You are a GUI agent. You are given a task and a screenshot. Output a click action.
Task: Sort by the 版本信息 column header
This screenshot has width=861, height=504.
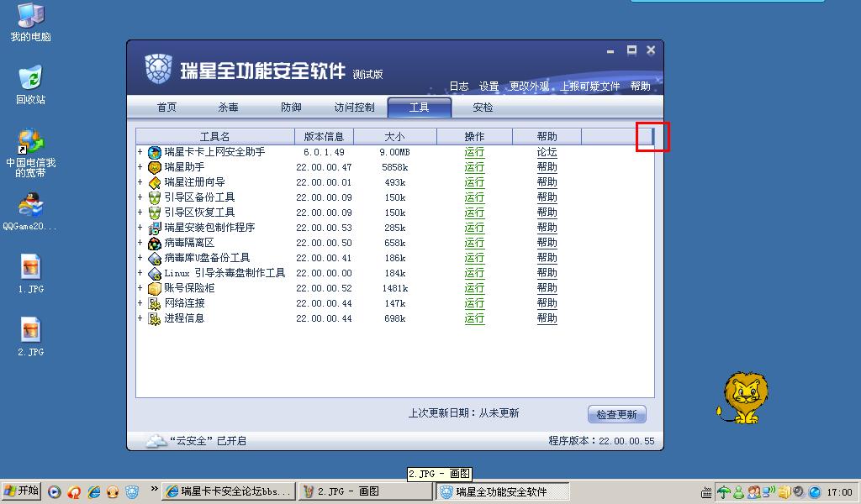click(324, 137)
